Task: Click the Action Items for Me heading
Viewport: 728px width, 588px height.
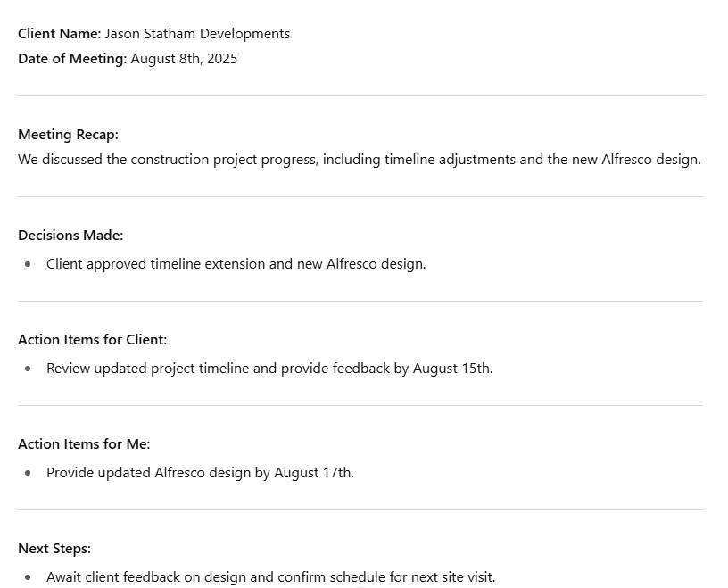Action: pyautogui.click(x=84, y=444)
